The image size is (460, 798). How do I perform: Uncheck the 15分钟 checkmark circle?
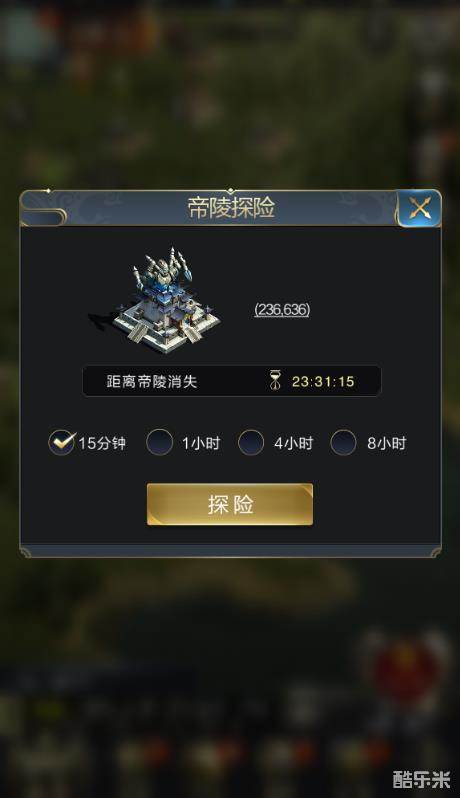(62, 442)
